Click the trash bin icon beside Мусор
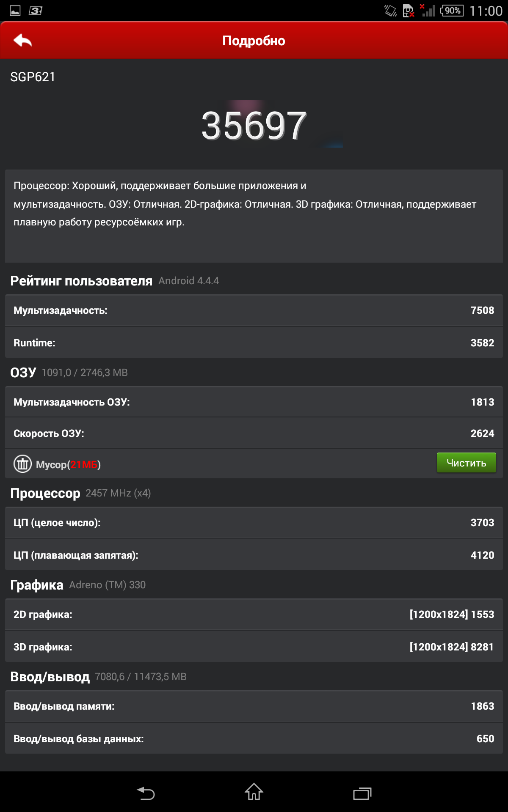The image size is (508, 812). (x=22, y=464)
